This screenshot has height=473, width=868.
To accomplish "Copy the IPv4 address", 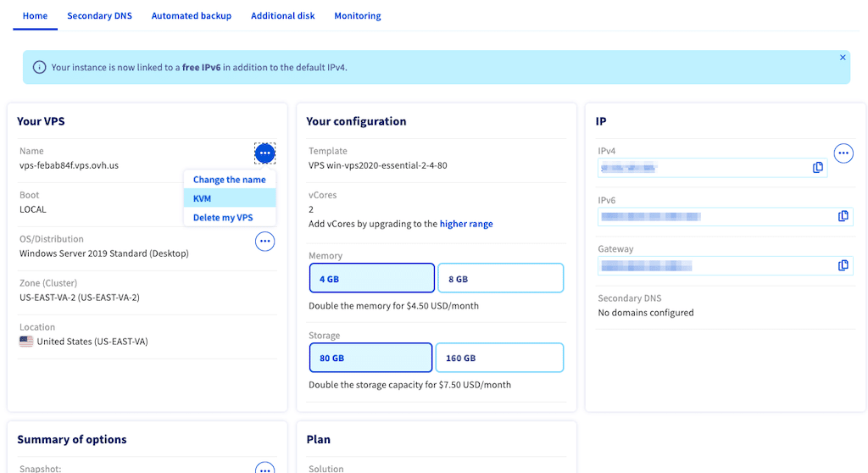I will (818, 168).
